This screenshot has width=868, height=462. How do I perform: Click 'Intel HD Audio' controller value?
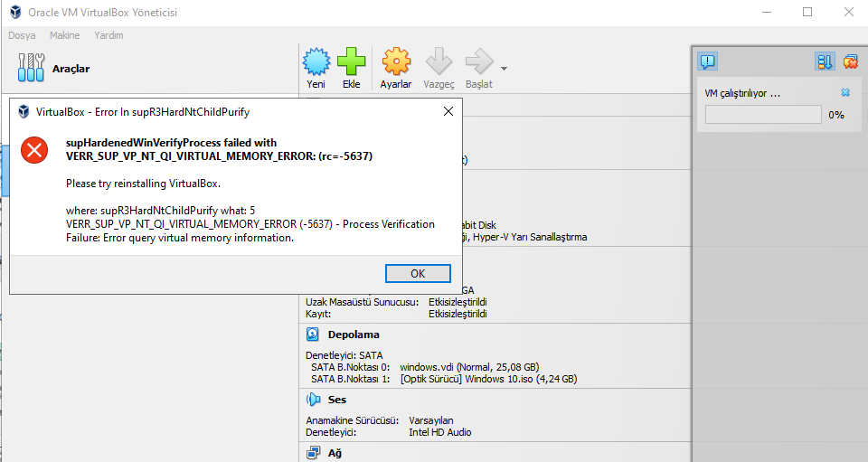coord(440,432)
